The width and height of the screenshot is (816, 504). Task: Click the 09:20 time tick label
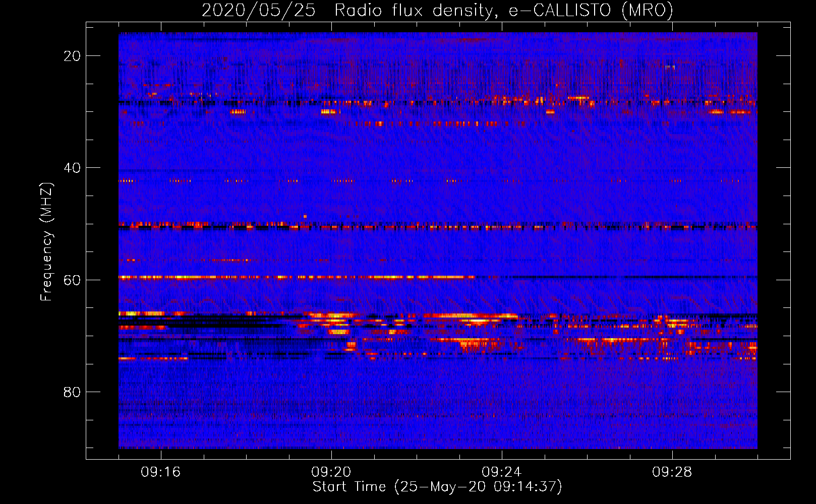click(x=331, y=472)
